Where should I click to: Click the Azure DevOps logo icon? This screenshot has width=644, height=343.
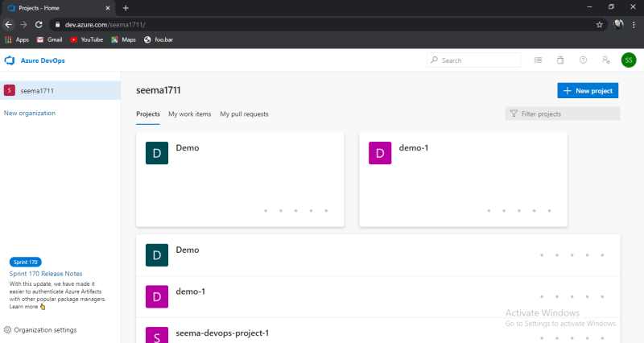click(x=10, y=60)
